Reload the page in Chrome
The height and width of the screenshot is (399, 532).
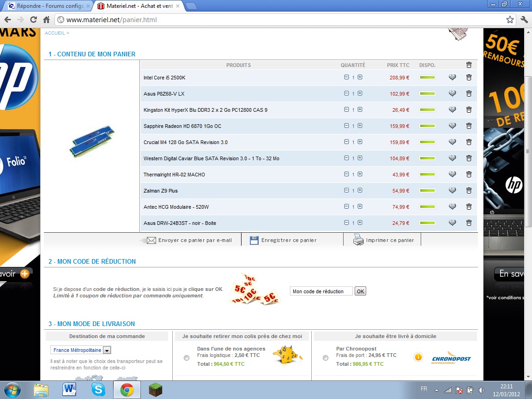(33, 19)
